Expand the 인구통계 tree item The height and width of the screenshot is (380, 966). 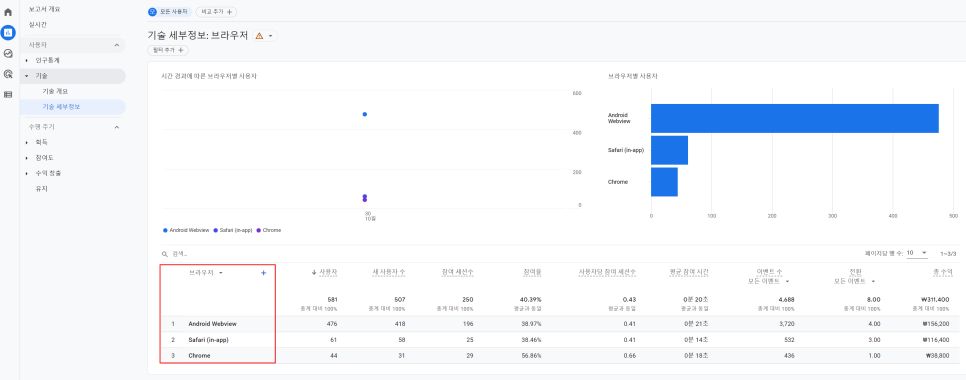pos(26,60)
